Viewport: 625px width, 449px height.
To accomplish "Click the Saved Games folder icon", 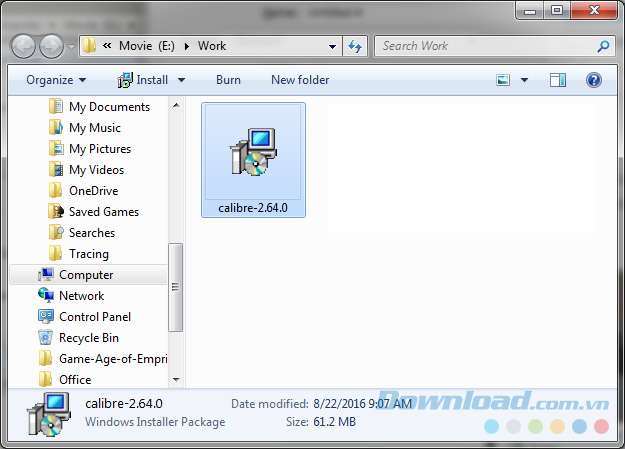I will coord(56,211).
